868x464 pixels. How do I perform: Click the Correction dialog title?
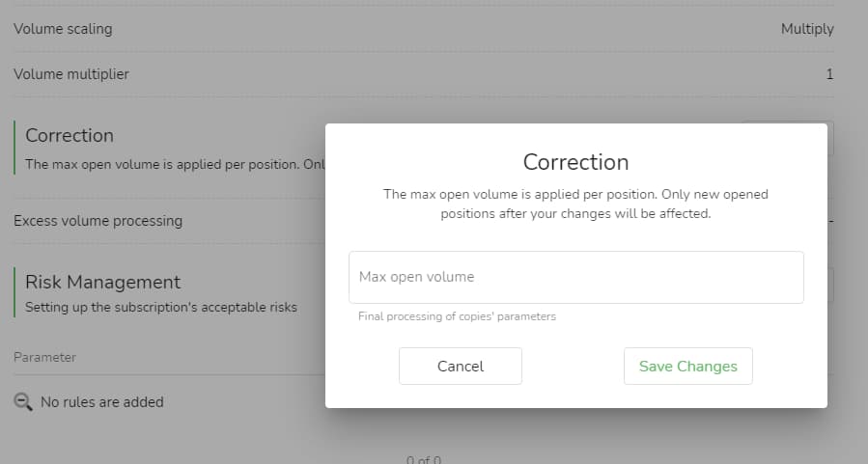[575, 162]
